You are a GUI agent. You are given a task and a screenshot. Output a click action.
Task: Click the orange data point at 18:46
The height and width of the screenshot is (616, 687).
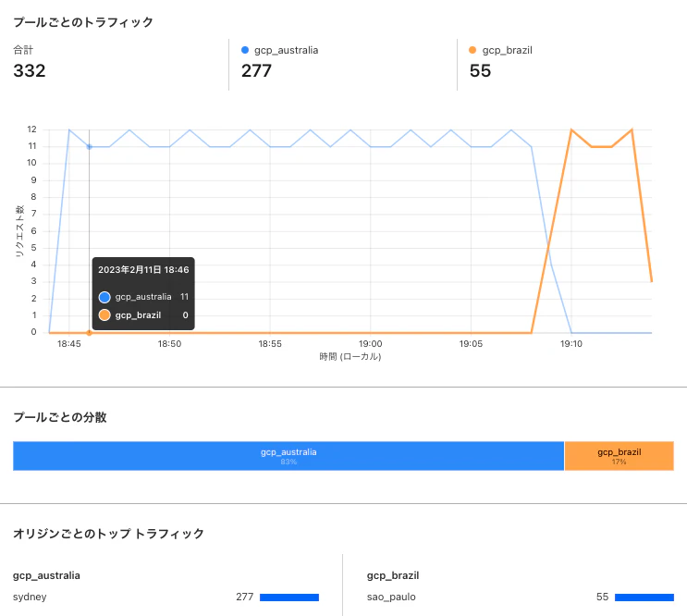[x=89, y=333]
